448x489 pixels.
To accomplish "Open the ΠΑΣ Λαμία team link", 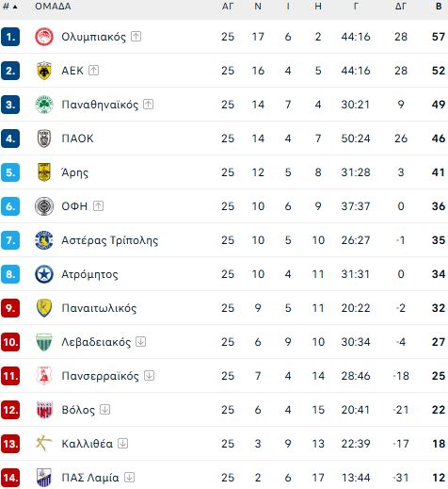I will tap(90, 478).
